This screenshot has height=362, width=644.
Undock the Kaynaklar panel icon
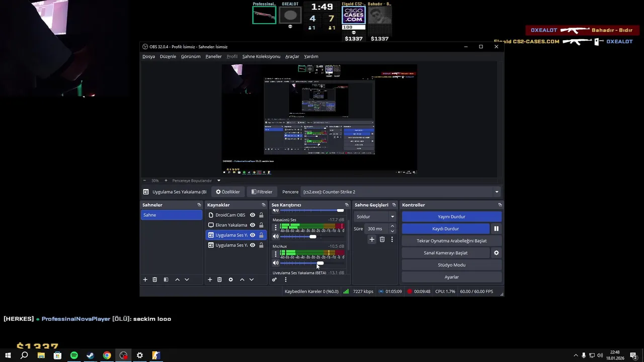[x=263, y=205]
